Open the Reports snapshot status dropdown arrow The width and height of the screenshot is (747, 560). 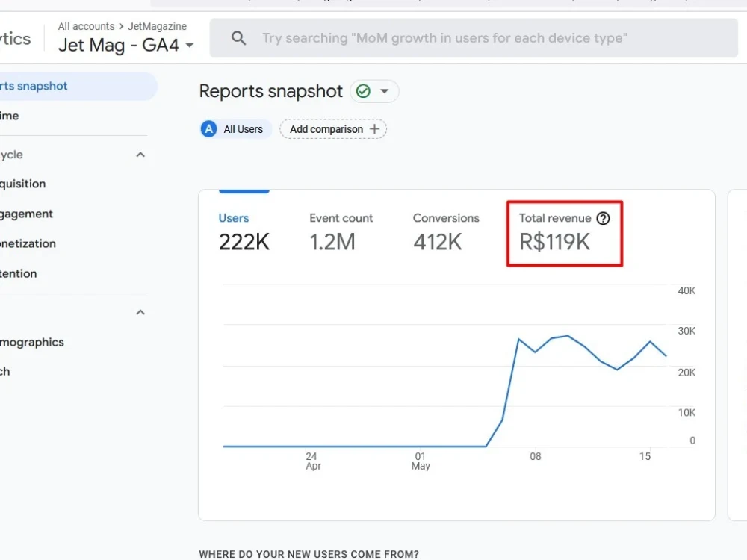pos(385,91)
